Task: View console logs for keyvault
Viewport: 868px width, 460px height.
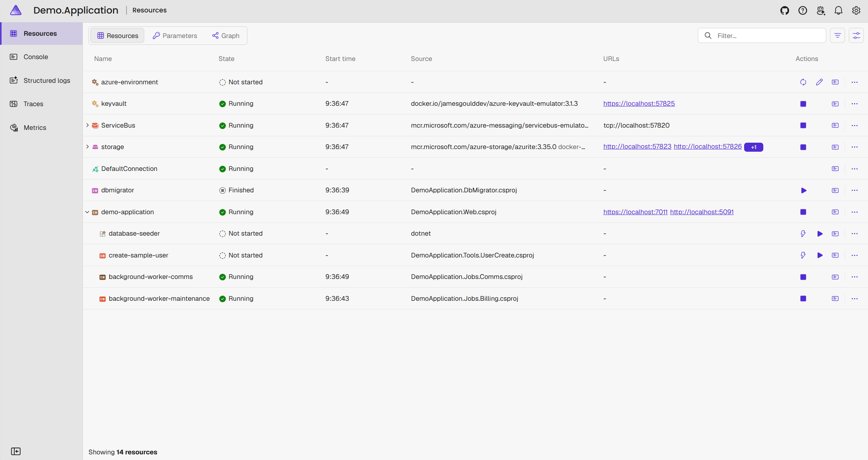Action: coord(835,104)
